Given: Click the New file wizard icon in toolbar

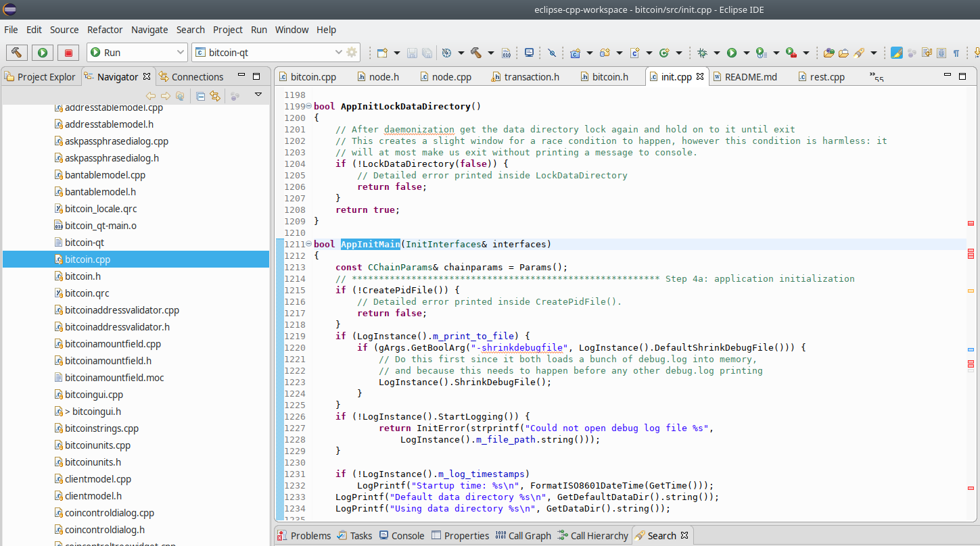Looking at the screenshot, I should (x=382, y=53).
